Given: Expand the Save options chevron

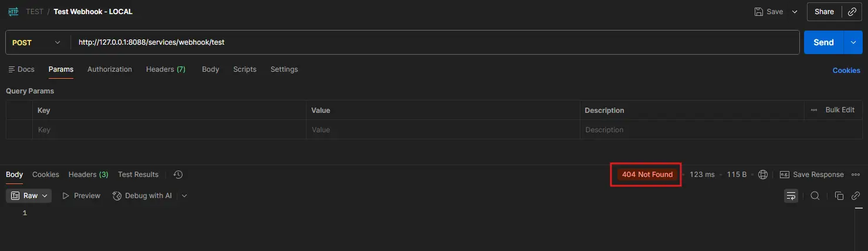Looking at the screenshot, I should point(795,12).
